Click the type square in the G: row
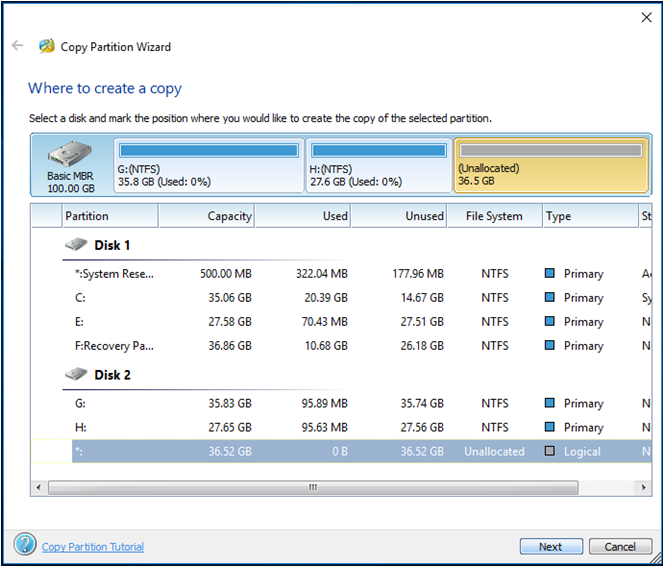Screen dimensions: 663x566 (549, 403)
